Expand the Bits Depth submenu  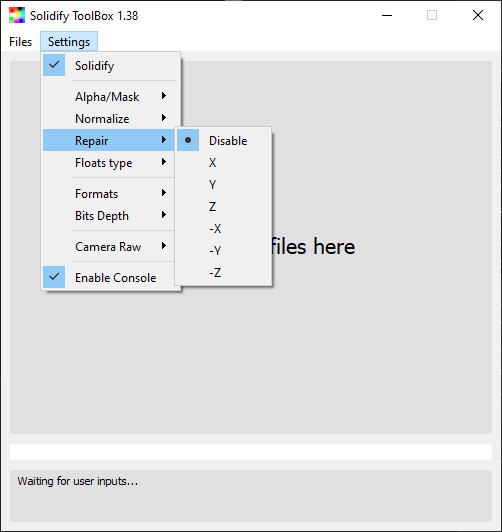(x=110, y=215)
